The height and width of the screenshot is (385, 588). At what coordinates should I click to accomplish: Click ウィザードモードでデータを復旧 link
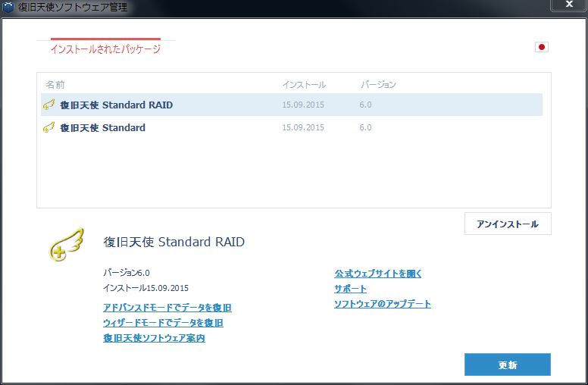click(163, 323)
